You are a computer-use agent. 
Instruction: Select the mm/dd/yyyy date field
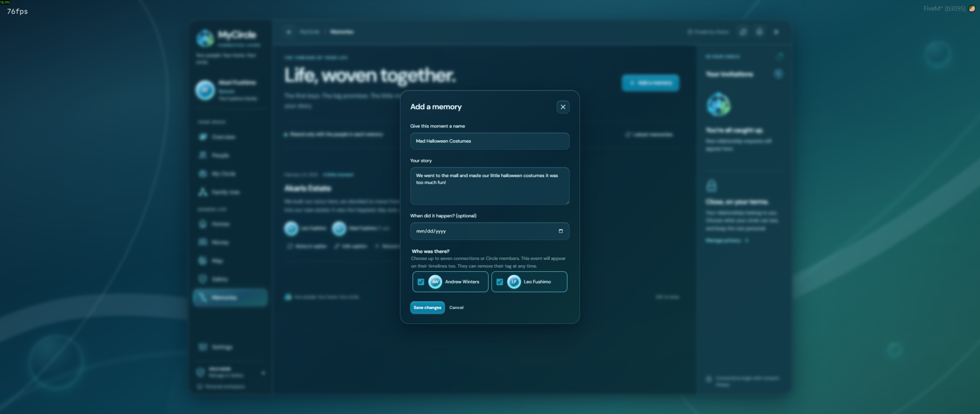click(490, 231)
